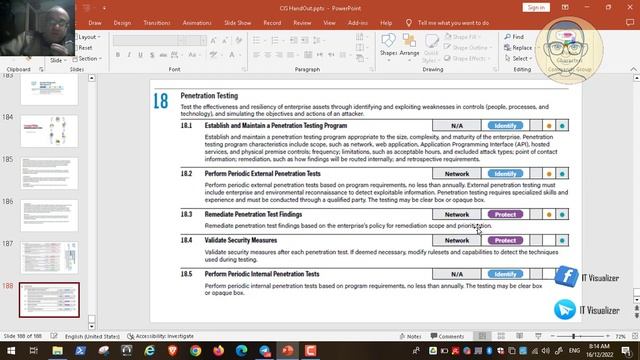The width and height of the screenshot is (640, 360).
Task: Open the Section dropdown
Action: [x=87, y=59]
